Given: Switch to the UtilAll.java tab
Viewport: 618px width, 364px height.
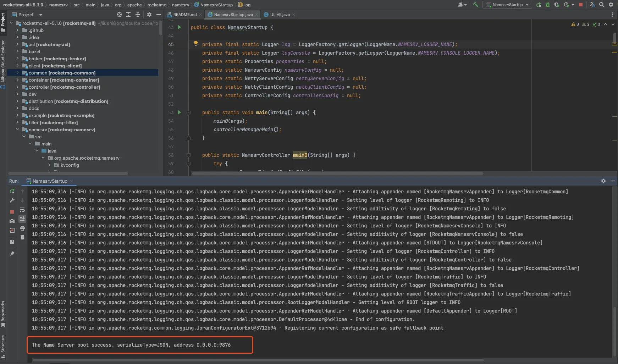Looking at the screenshot, I should 280,15.
